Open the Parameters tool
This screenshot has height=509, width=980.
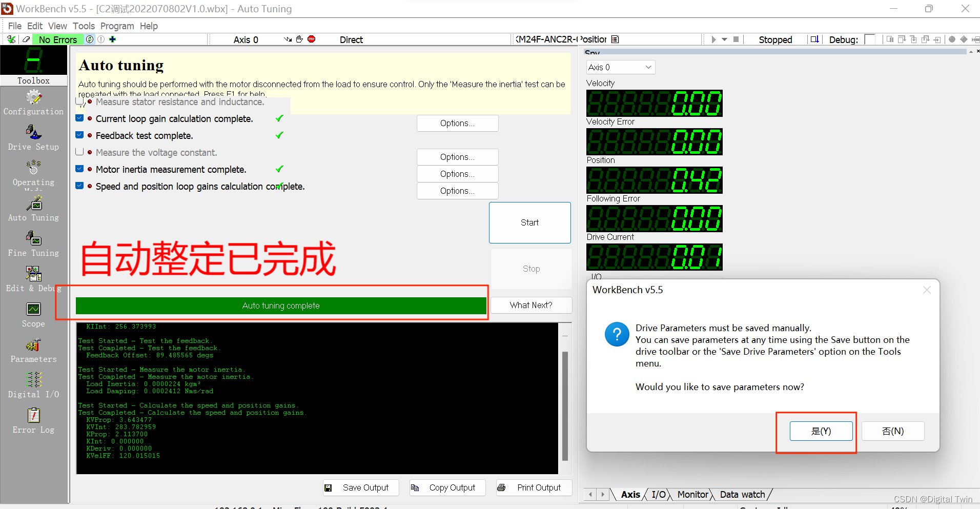(x=33, y=351)
